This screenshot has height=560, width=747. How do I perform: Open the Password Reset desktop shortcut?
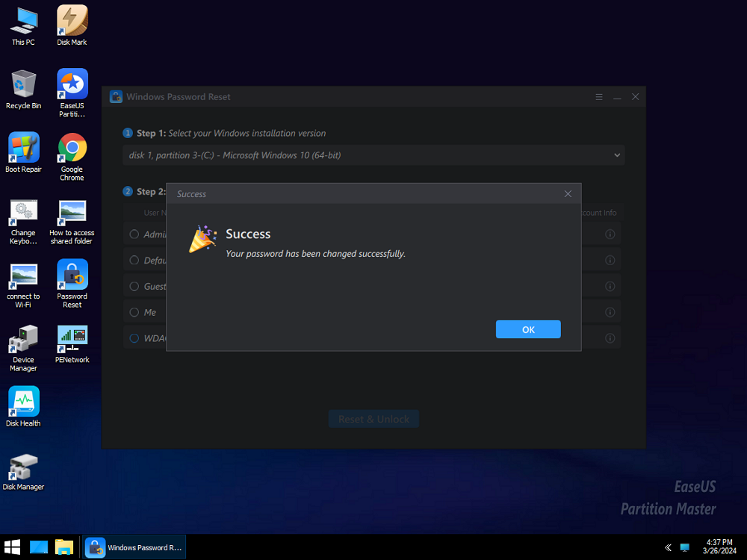point(72,276)
